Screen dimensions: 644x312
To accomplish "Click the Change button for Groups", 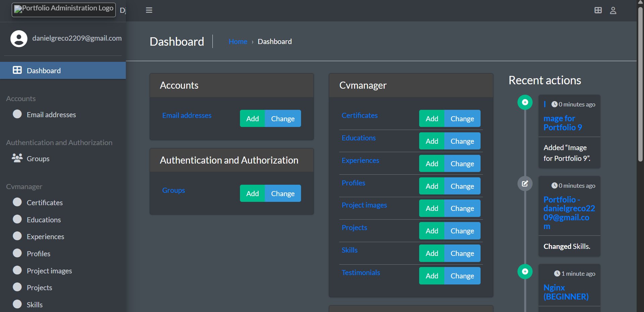I will (283, 193).
